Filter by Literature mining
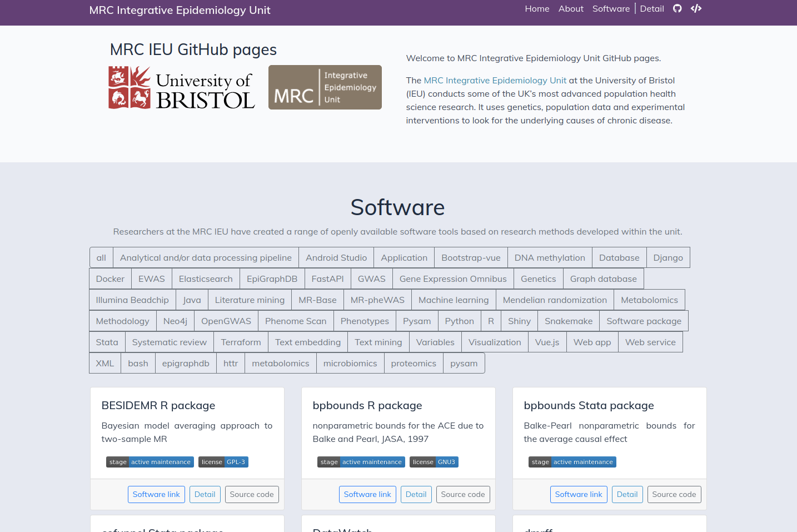Image resolution: width=797 pixels, height=532 pixels. coord(250,300)
